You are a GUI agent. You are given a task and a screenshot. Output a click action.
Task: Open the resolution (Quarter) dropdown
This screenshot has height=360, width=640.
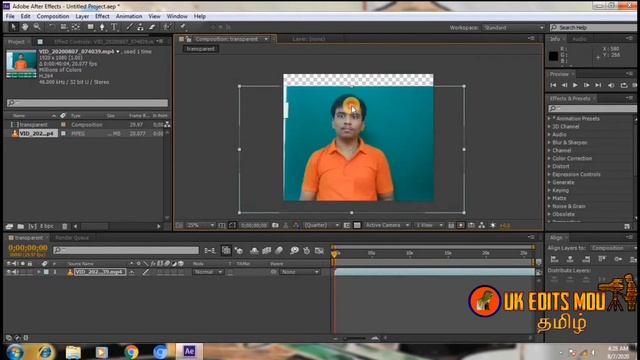(x=322, y=225)
